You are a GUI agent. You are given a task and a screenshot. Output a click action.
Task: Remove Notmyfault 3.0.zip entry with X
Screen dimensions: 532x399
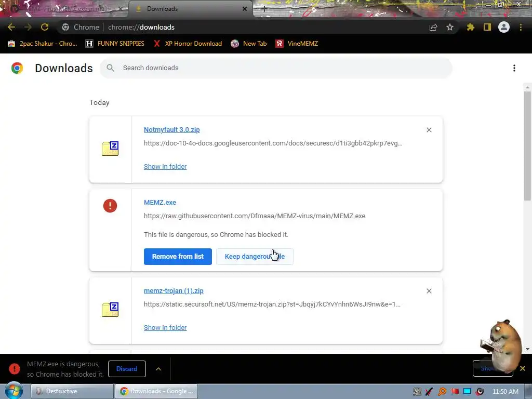click(429, 130)
